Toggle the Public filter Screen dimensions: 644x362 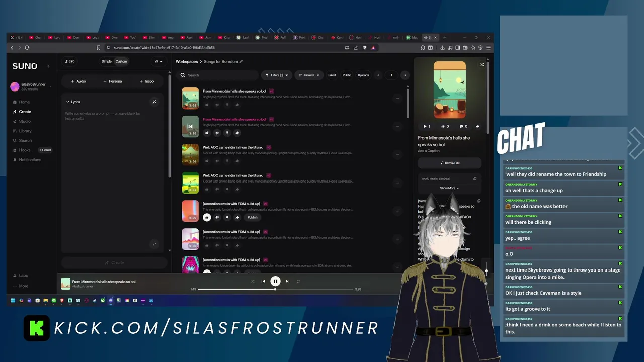pyautogui.click(x=347, y=75)
